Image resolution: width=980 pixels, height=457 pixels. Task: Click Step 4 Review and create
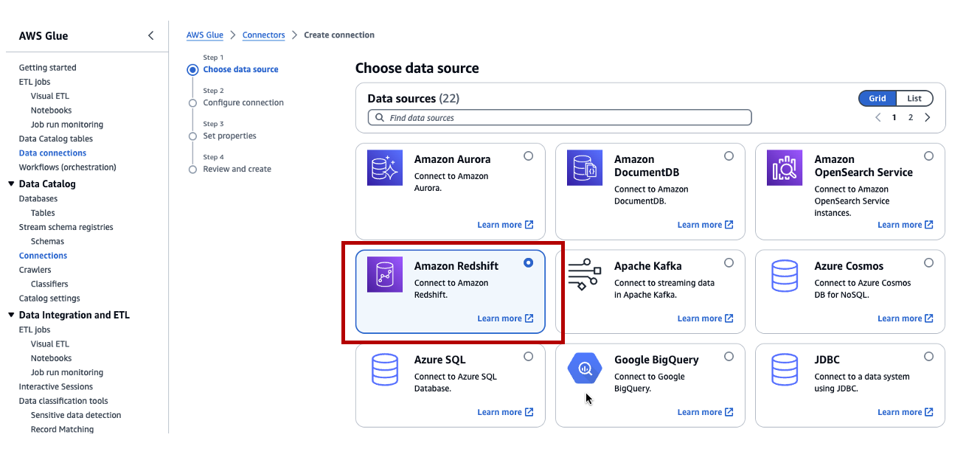(237, 169)
